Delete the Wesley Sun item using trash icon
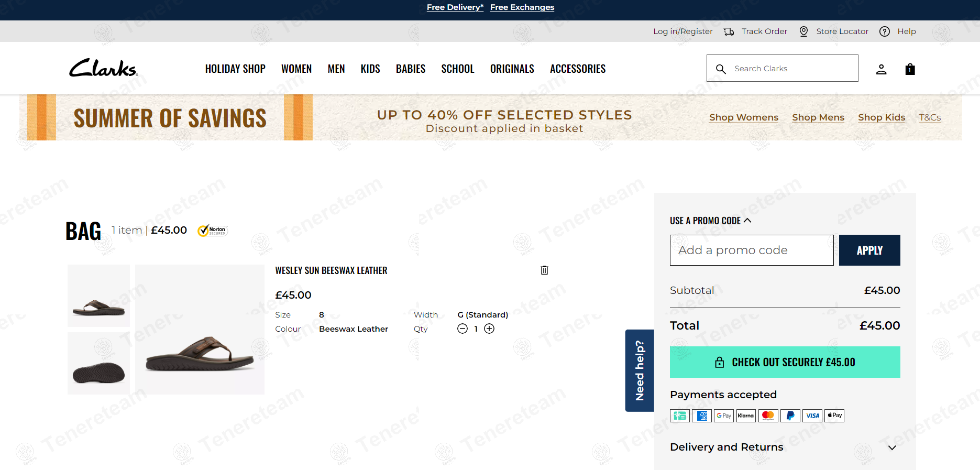Image resolution: width=980 pixels, height=470 pixels. pyautogui.click(x=544, y=270)
